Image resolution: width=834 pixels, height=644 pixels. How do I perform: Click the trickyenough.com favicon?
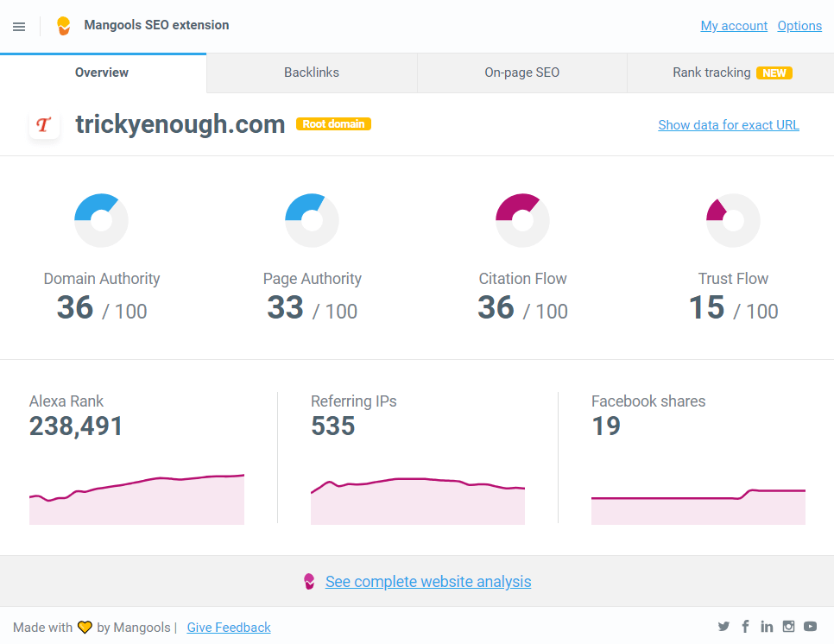[x=44, y=125]
